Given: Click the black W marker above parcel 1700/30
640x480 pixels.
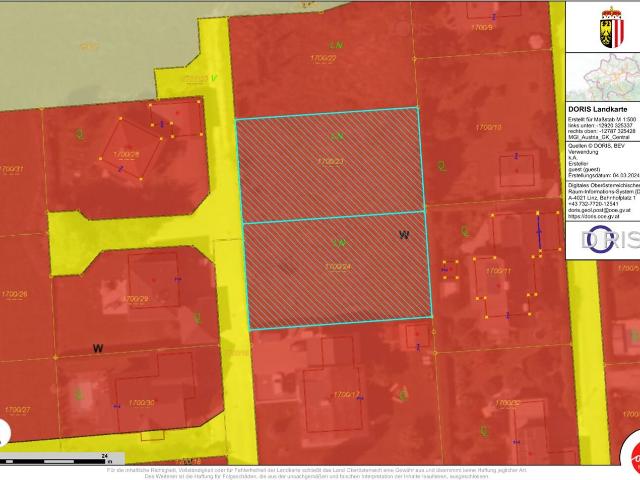Looking at the screenshot, I should [98, 348].
